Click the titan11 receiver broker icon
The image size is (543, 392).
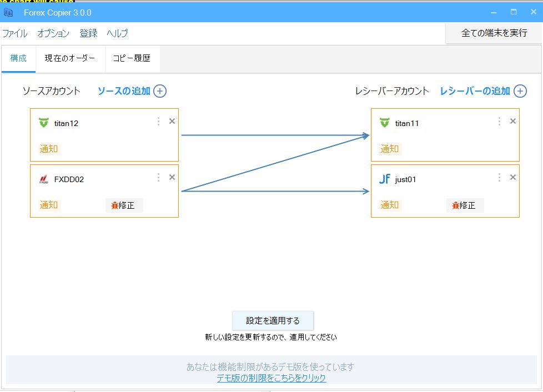385,123
